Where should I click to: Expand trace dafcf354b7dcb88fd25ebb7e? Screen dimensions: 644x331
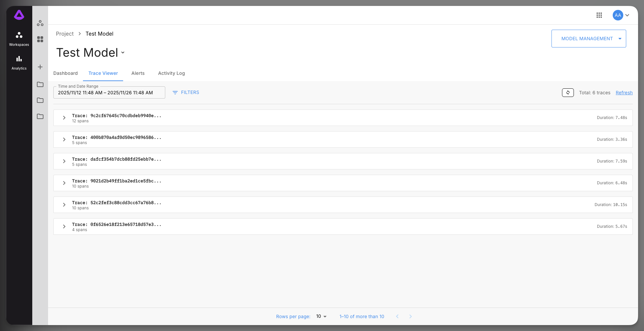pos(64,161)
